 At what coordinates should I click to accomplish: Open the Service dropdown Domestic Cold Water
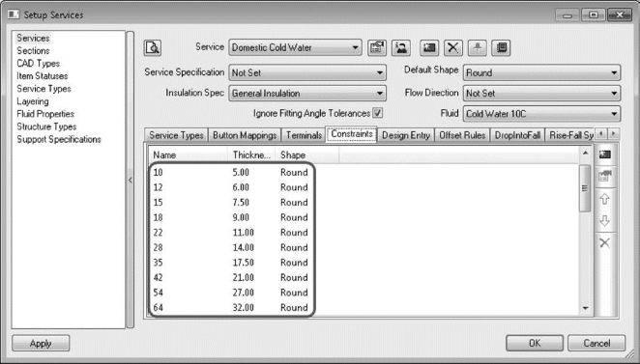coord(295,47)
